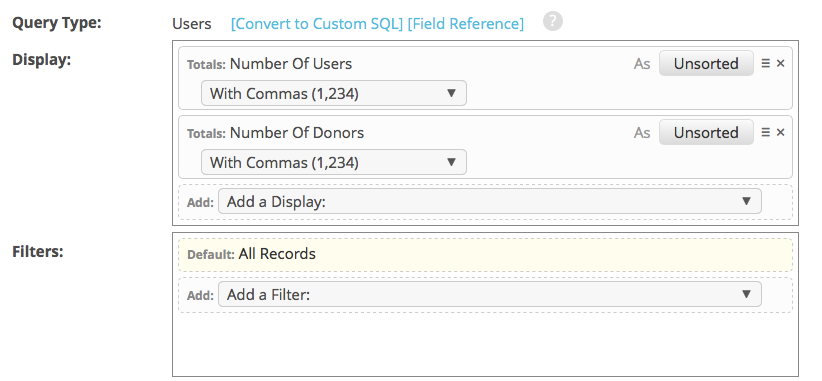822x381 pixels.
Task: Click the Filters section label
Action: 38,251
